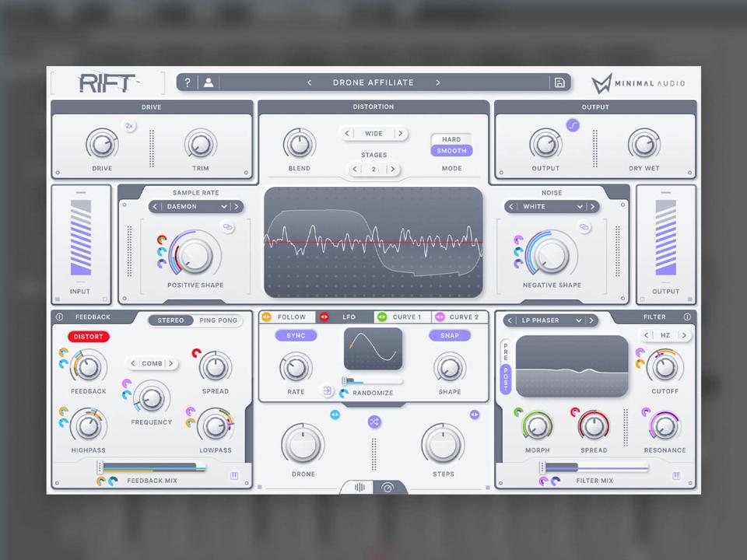Switch distortion mode to Hard
Screen dimensions: 747x560
tap(451, 139)
